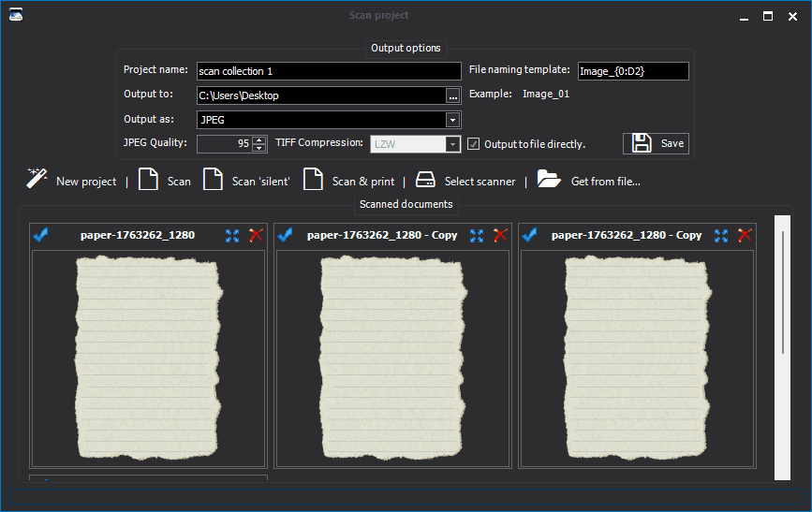This screenshot has width=812, height=512.
Task: Click the Scan page icon
Action: [148, 179]
